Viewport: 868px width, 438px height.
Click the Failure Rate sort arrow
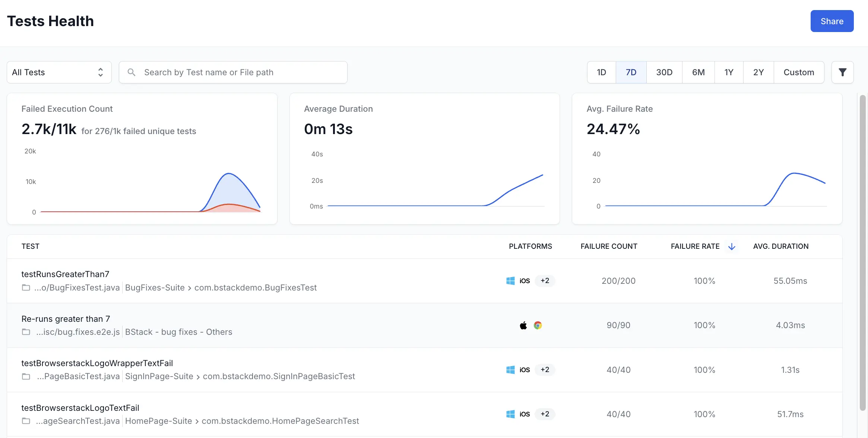pos(732,247)
